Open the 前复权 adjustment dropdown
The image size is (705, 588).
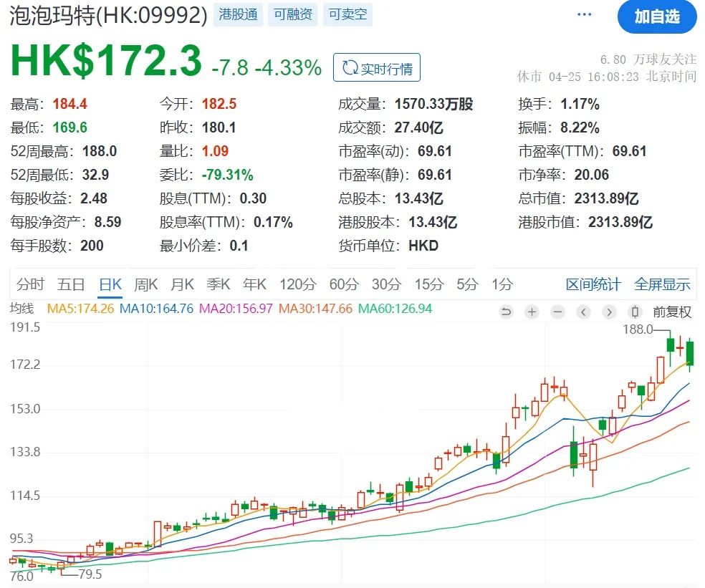671,312
